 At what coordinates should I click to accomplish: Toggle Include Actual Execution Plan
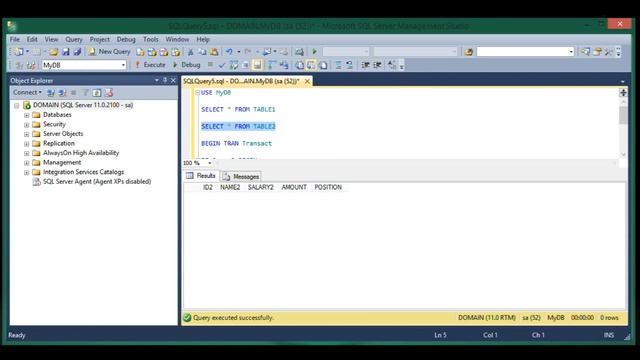(x=272, y=65)
